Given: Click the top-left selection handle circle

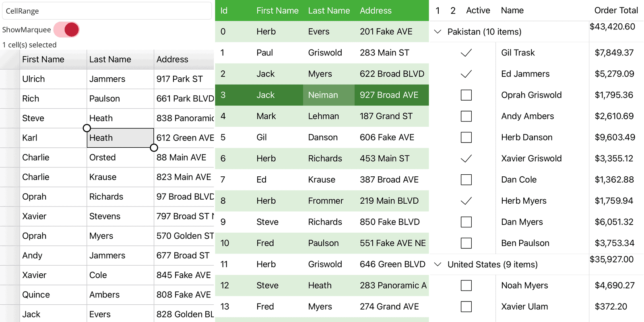Looking at the screenshot, I should [x=87, y=128].
